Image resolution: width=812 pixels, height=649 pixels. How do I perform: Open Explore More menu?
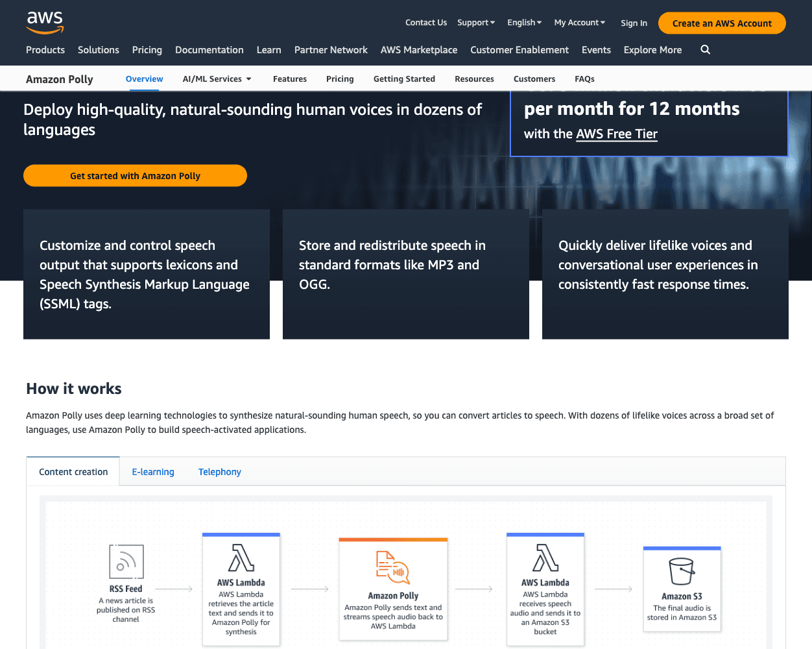[x=652, y=50]
